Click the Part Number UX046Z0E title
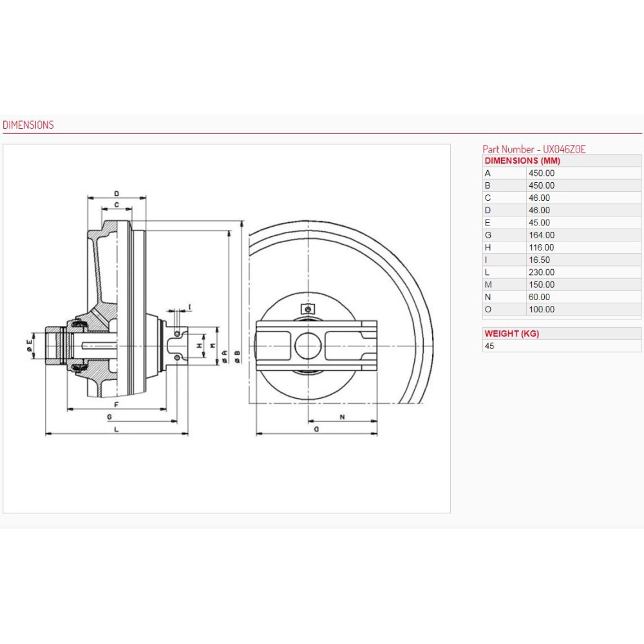Image resolution: width=644 pixels, height=644 pixels. 534,149
